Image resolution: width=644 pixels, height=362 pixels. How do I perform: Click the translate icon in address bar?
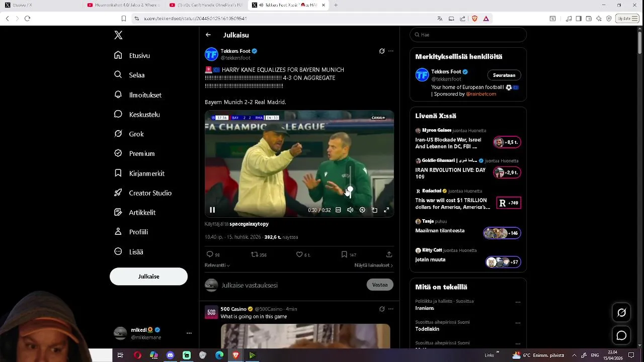(x=440, y=19)
